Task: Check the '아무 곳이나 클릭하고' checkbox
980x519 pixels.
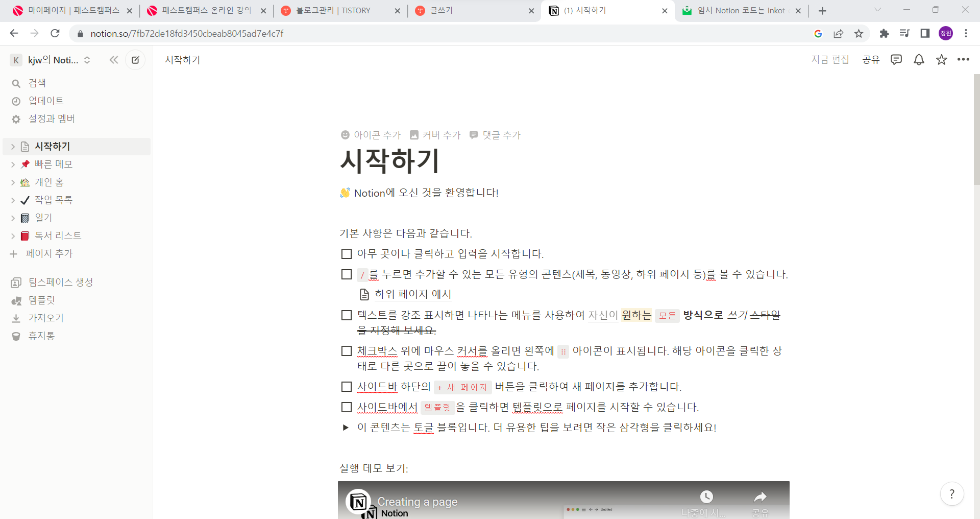Action: 347,254
